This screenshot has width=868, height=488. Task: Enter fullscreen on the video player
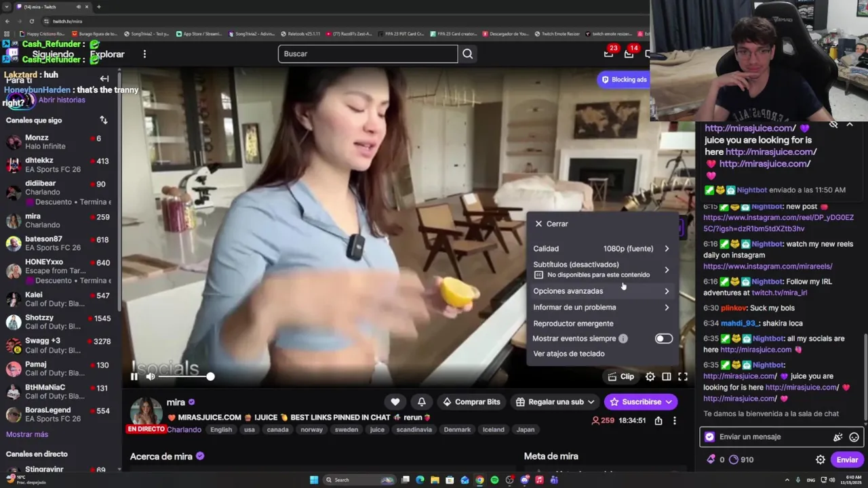(x=683, y=377)
